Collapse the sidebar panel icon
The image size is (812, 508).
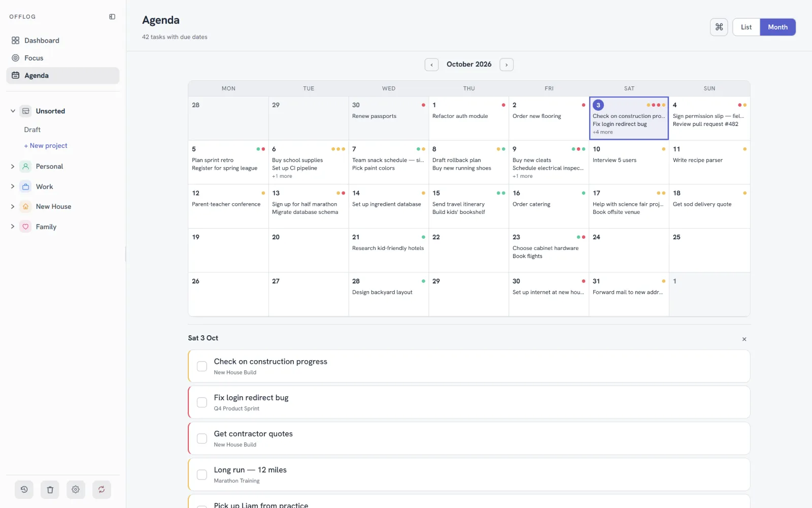point(112,17)
